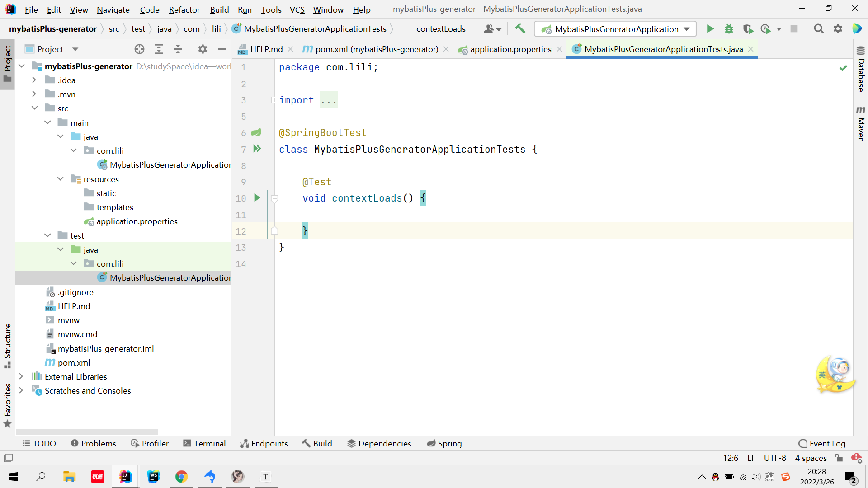Open File Explorer from taskbar
868x488 pixels.
pos(69,477)
